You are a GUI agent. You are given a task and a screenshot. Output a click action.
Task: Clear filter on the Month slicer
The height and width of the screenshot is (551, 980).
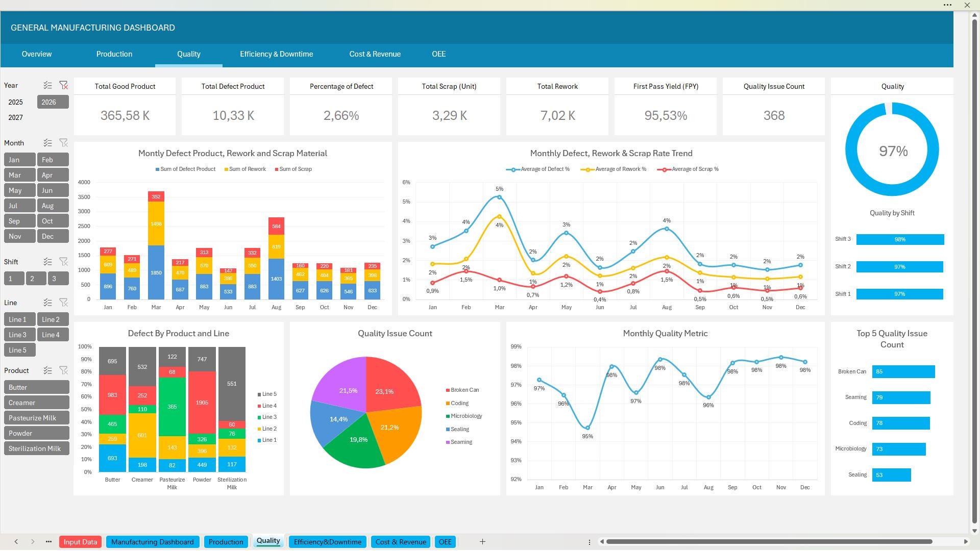coord(63,143)
